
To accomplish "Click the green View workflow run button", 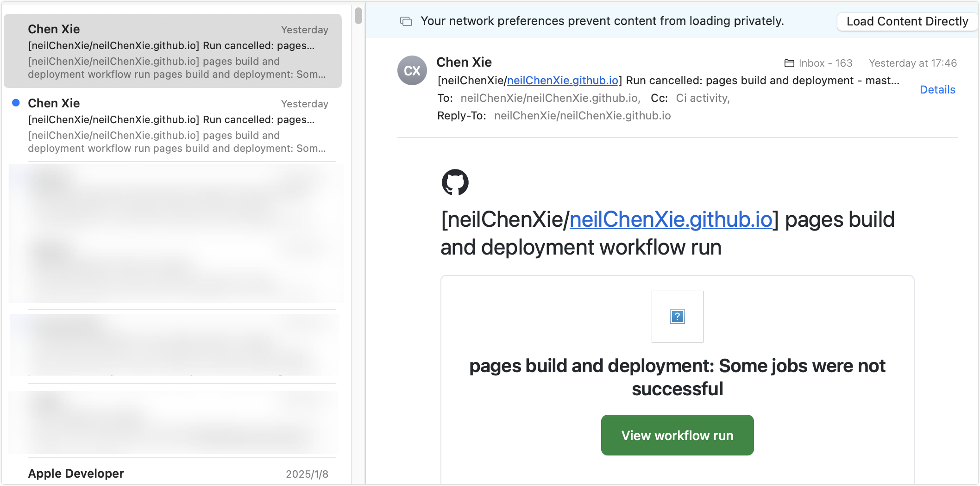I will (x=677, y=435).
